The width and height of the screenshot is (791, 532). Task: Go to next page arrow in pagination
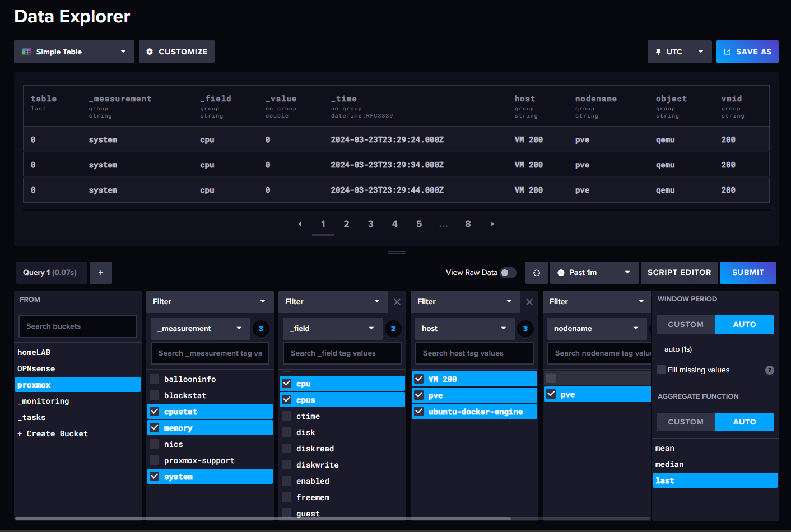coord(492,224)
